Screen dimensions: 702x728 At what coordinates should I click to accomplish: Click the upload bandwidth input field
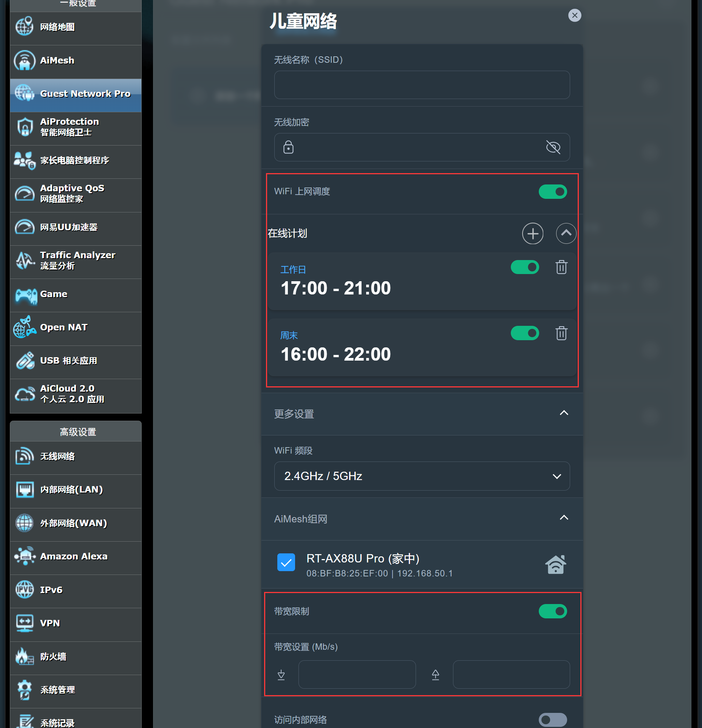click(x=512, y=674)
